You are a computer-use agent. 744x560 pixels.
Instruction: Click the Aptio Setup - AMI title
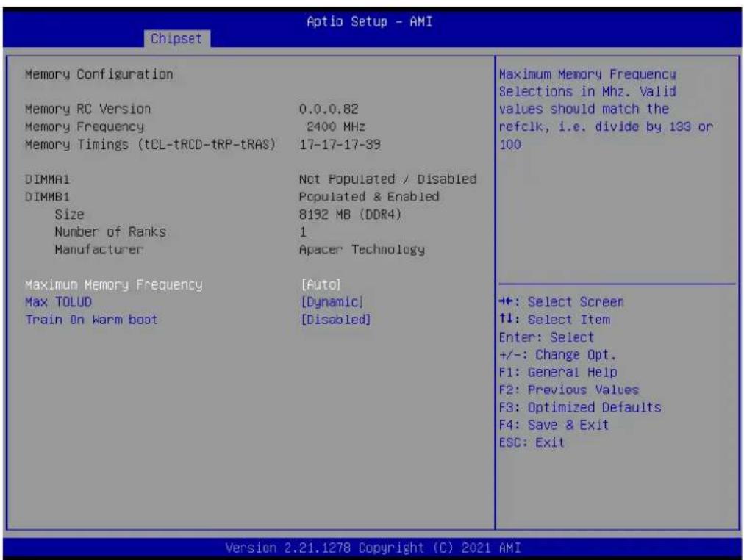[x=370, y=22]
